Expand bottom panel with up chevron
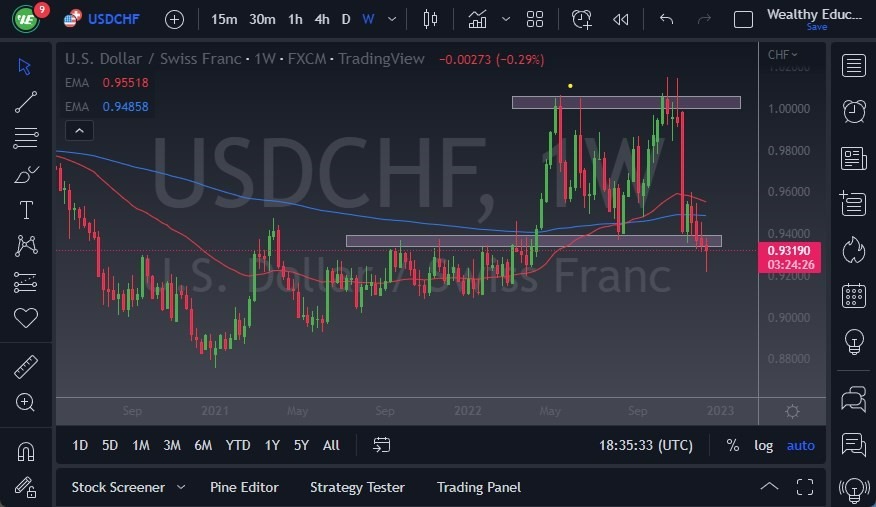The image size is (876, 507). click(769, 486)
